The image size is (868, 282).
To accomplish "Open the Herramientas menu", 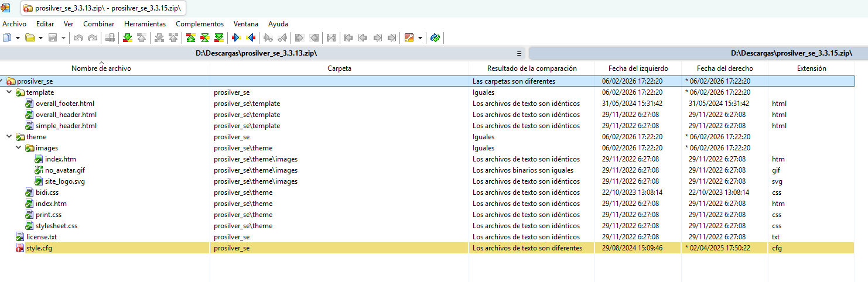I will [x=145, y=24].
